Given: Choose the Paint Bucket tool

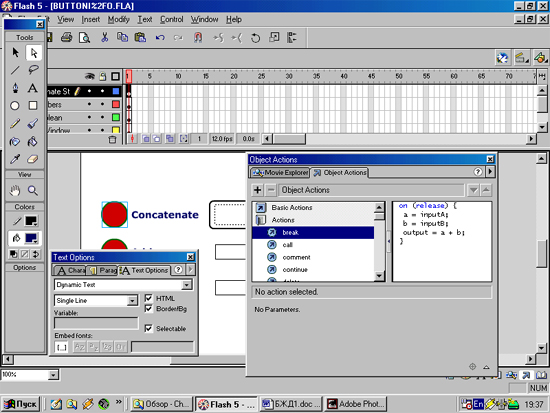Looking at the screenshot, I should [33, 141].
